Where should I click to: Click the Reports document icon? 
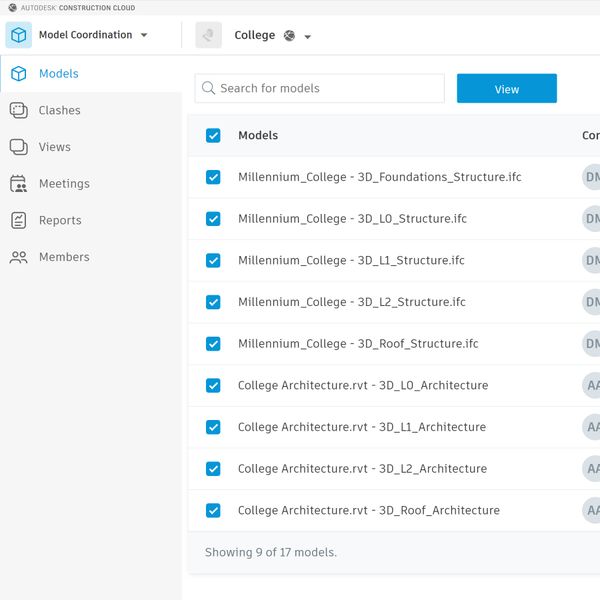(x=18, y=221)
